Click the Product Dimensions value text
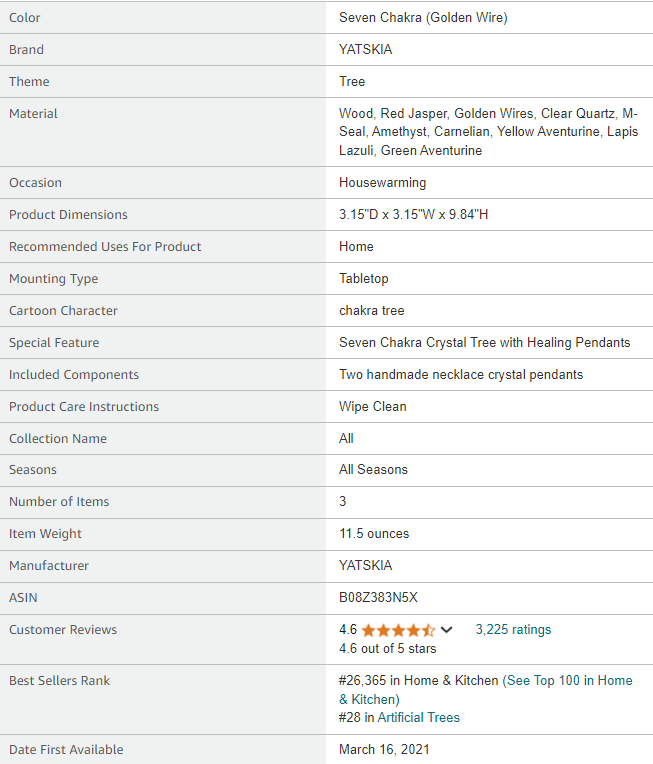This screenshot has width=653, height=764. (413, 214)
